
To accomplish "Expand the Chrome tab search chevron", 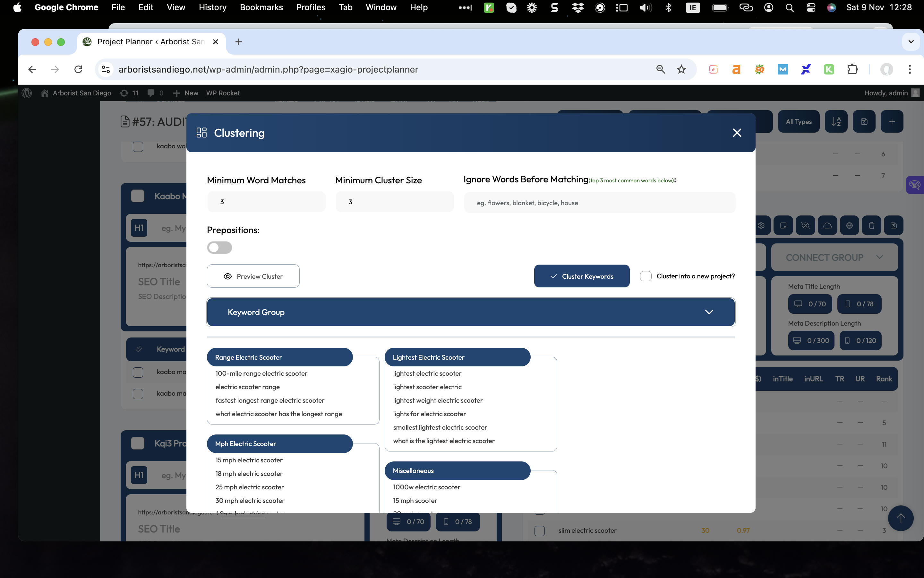I will [x=911, y=42].
